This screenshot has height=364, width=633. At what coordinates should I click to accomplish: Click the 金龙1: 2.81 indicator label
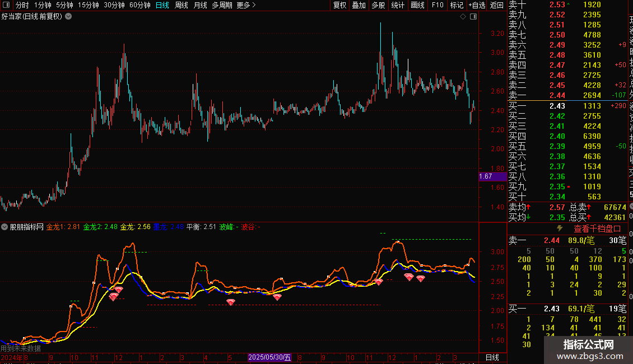click(63, 227)
